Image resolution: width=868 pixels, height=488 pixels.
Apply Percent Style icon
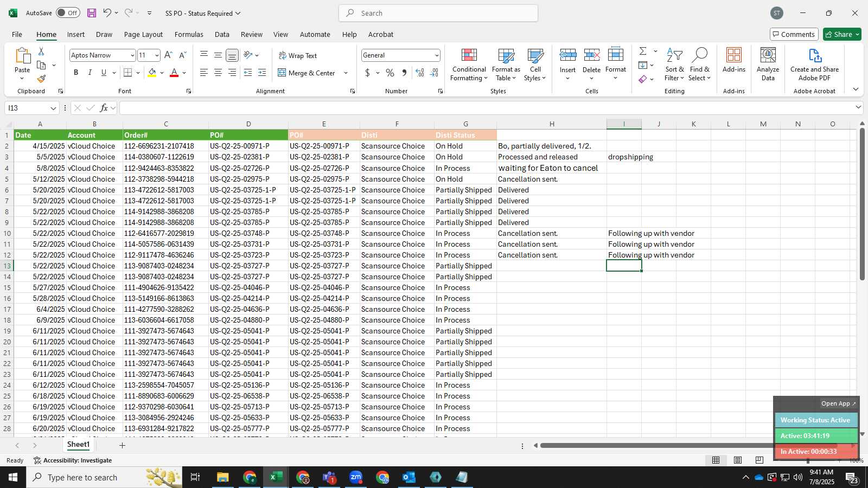click(390, 73)
